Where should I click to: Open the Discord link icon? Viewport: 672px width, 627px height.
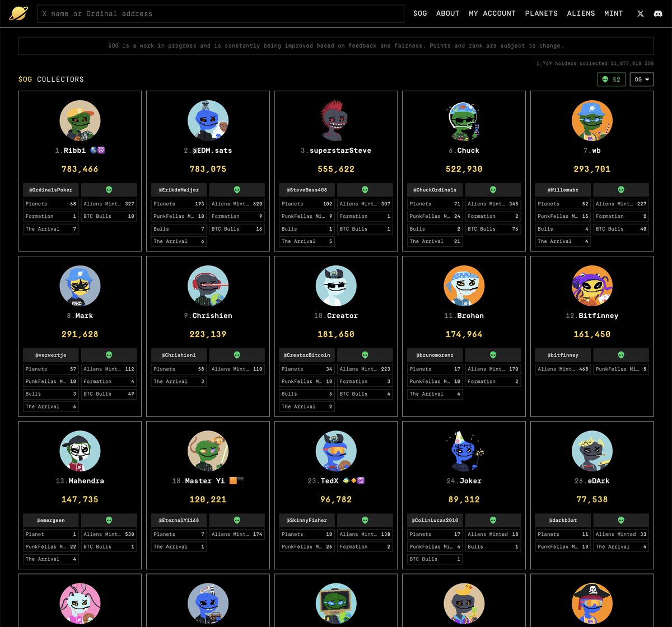pyautogui.click(x=658, y=13)
